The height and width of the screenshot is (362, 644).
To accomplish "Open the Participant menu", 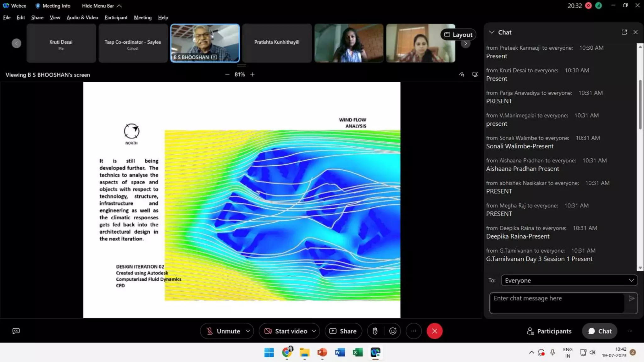I will tap(116, 18).
